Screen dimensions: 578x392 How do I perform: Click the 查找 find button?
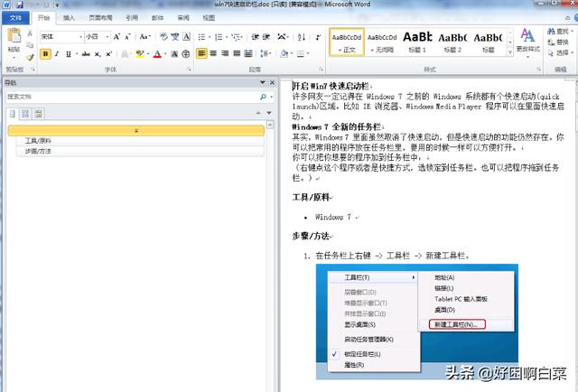click(557, 32)
